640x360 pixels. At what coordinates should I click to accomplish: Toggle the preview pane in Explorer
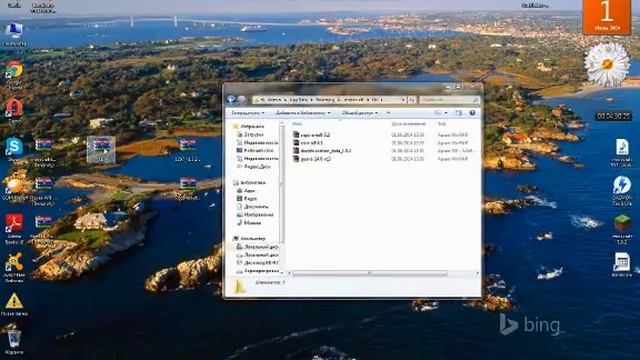(459, 113)
